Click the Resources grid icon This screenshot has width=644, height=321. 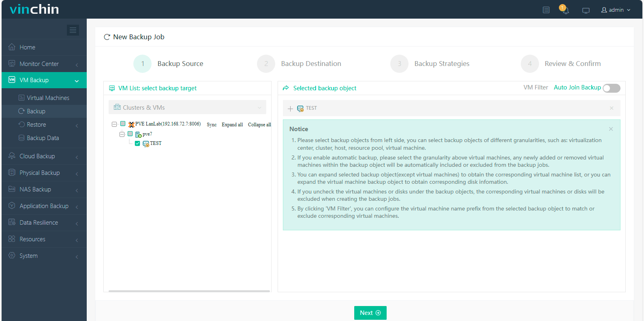pyautogui.click(x=12, y=239)
